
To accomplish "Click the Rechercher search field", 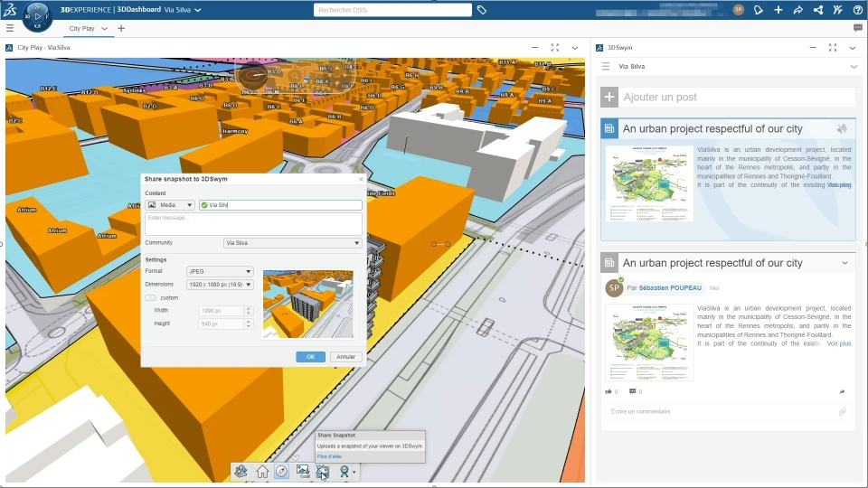I will click(x=392, y=10).
